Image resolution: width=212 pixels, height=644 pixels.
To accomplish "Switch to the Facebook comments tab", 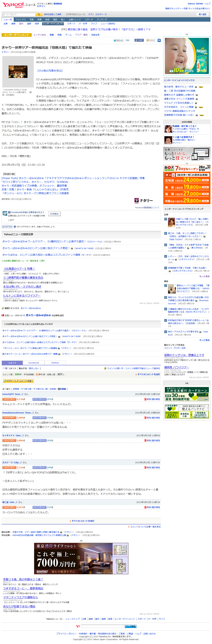I will pyautogui.click(x=33, y=363).
